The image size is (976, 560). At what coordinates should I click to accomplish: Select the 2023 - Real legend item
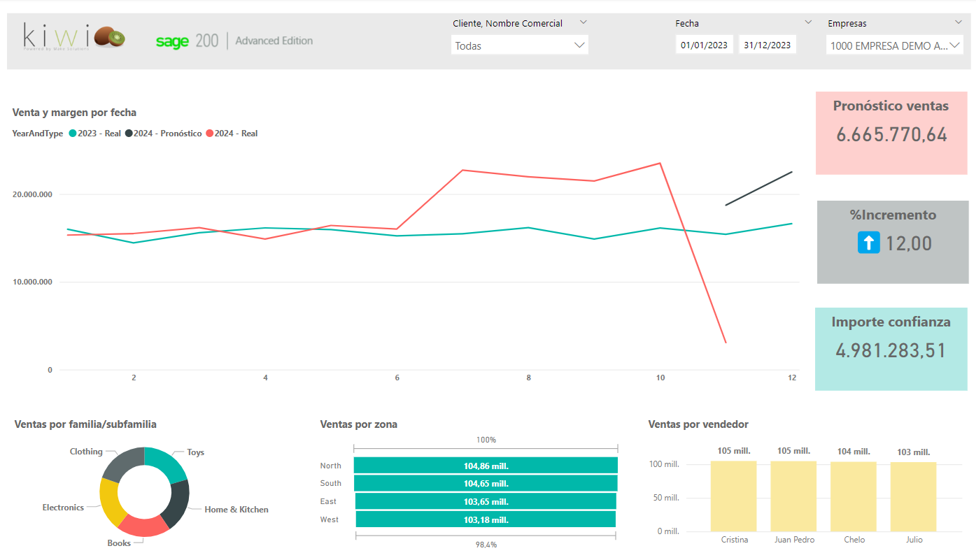(95, 134)
